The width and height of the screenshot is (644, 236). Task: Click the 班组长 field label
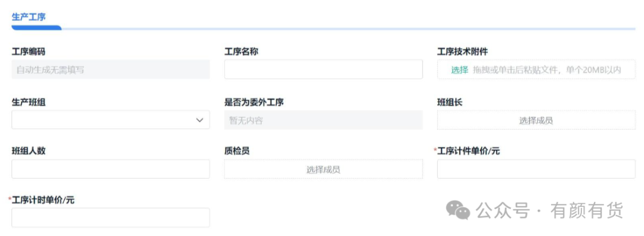tap(450, 102)
